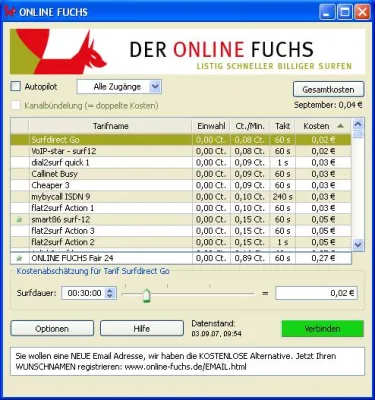Sort the table by Tarifname column
The height and width of the screenshot is (400, 375).
pos(111,126)
